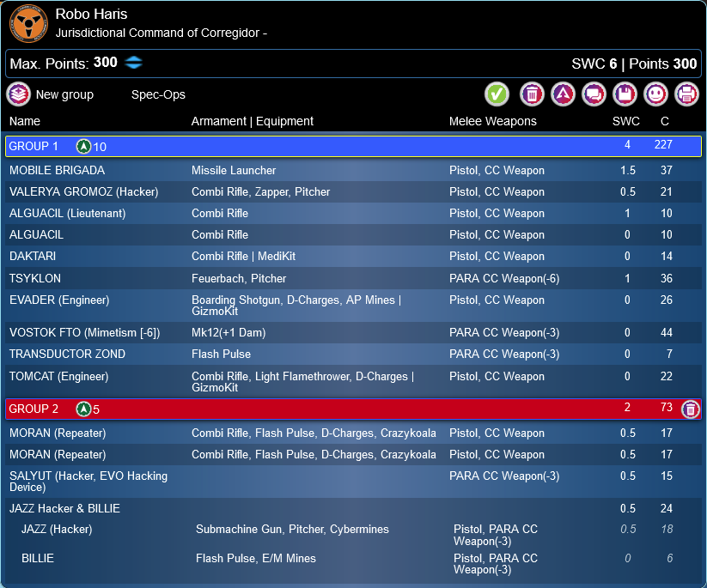707x588 pixels.
Task: Click Feuerbach, Pitcher armament text
Action: 239,278
